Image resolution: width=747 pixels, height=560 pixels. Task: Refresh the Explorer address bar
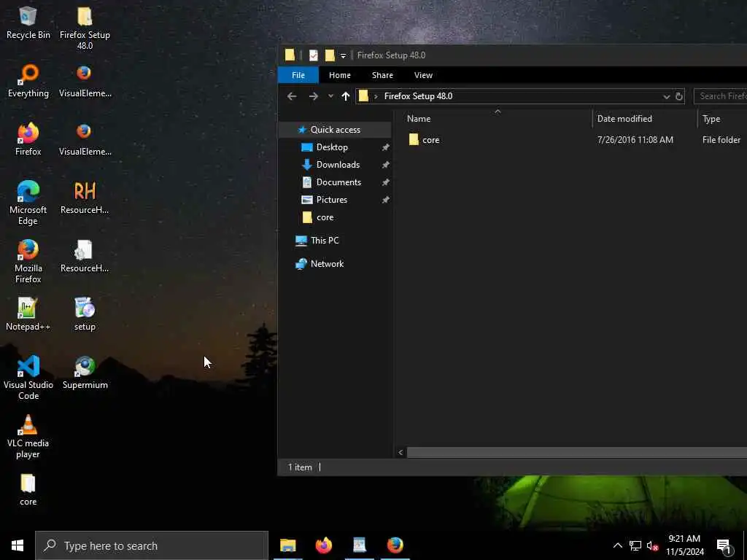[x=679, y=97]
